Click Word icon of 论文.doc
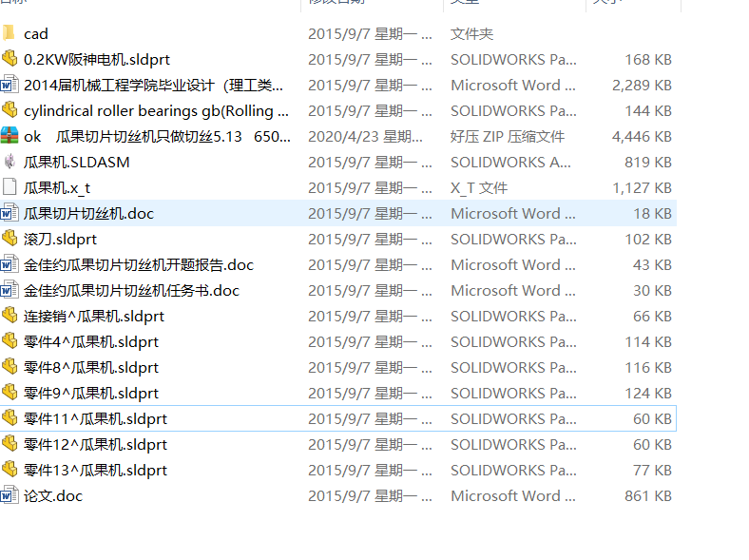This screenshot has height=560, width=749. click(x=10, y=495)
